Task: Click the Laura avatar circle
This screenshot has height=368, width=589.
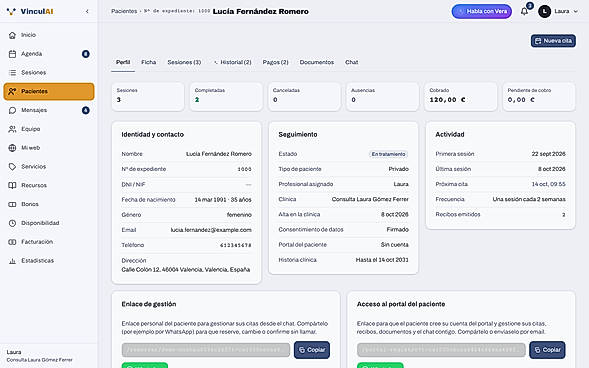Action: click(544, 11)
